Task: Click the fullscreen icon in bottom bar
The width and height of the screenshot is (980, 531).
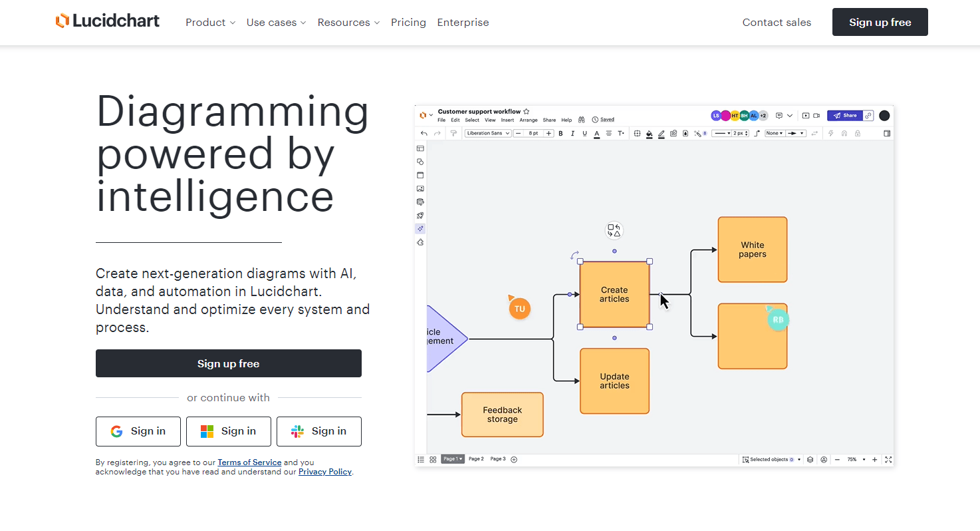Action: tap(888, 460)
